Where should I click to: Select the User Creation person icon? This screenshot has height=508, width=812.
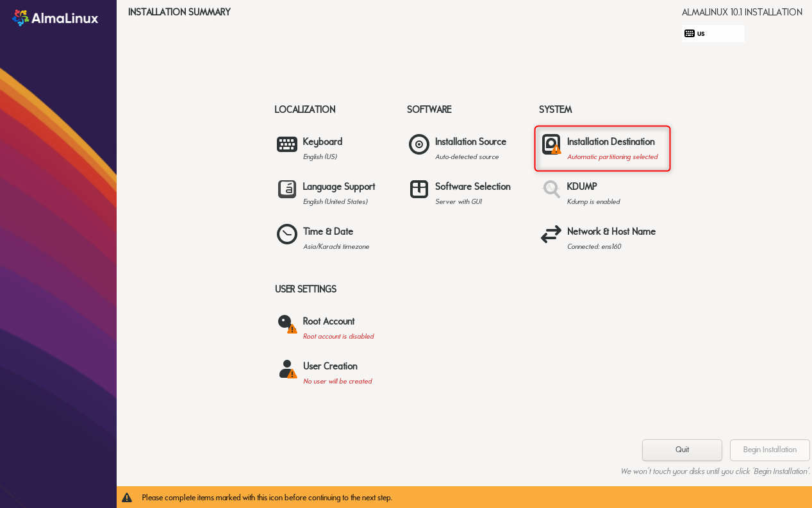click(286, 369)
